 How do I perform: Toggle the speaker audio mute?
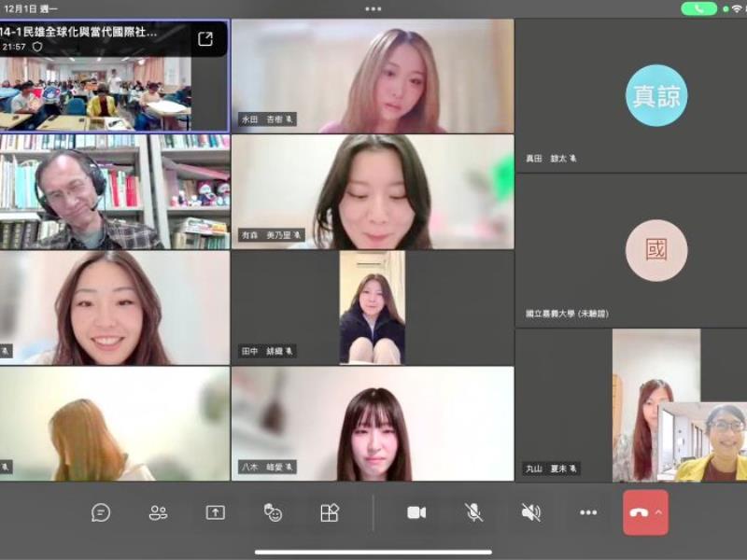(x=531, y=512)
